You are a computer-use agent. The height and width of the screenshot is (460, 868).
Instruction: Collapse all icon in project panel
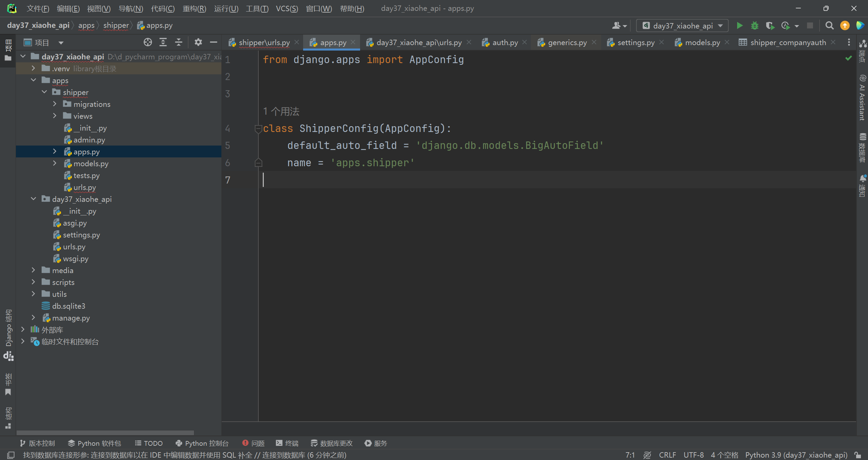click(179, 42)
